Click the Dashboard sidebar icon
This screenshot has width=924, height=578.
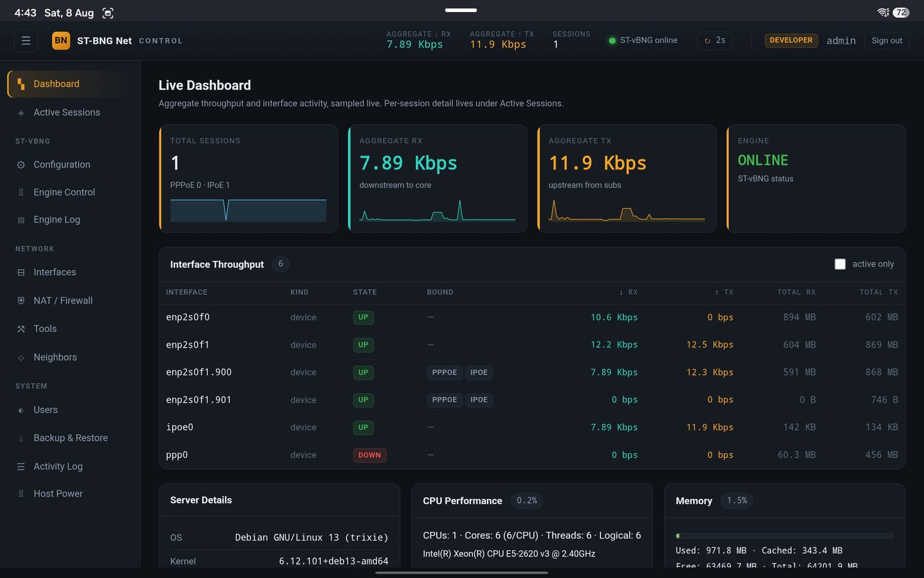pos(21,84)
